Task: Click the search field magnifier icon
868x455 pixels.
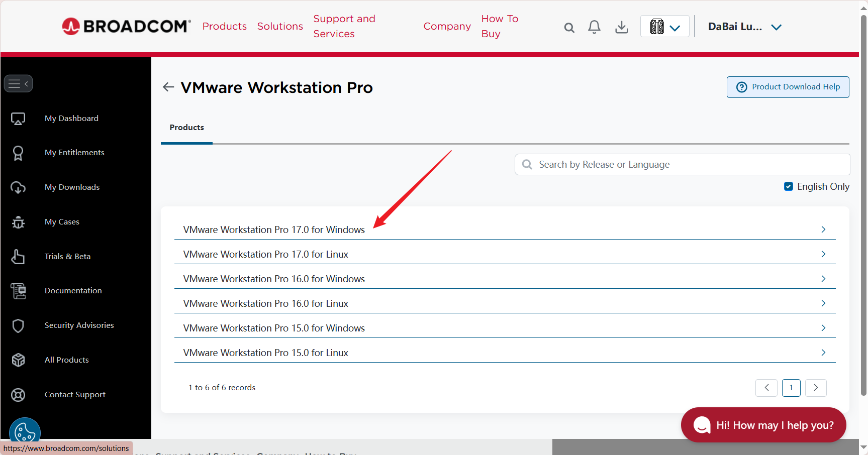Action: [527, 165]
